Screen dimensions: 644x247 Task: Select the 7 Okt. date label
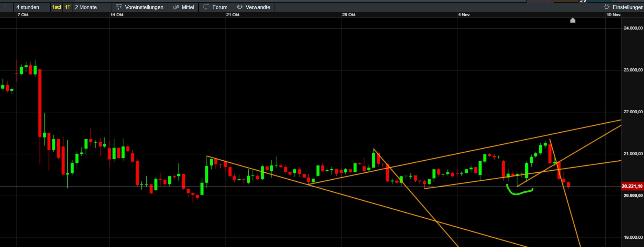pos(23,15)
